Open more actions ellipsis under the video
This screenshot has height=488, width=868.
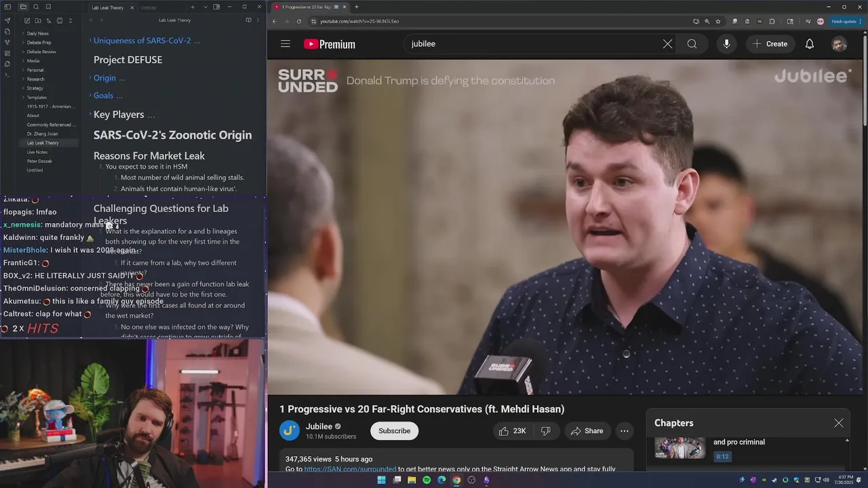click(625, 431)
